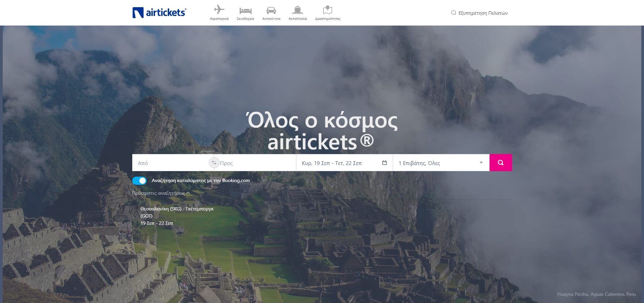Choose the recent Θεσσαλονίκη to Γκέτεμποργκ search
This screenshot has height=303, width=644.
point(177,216)
